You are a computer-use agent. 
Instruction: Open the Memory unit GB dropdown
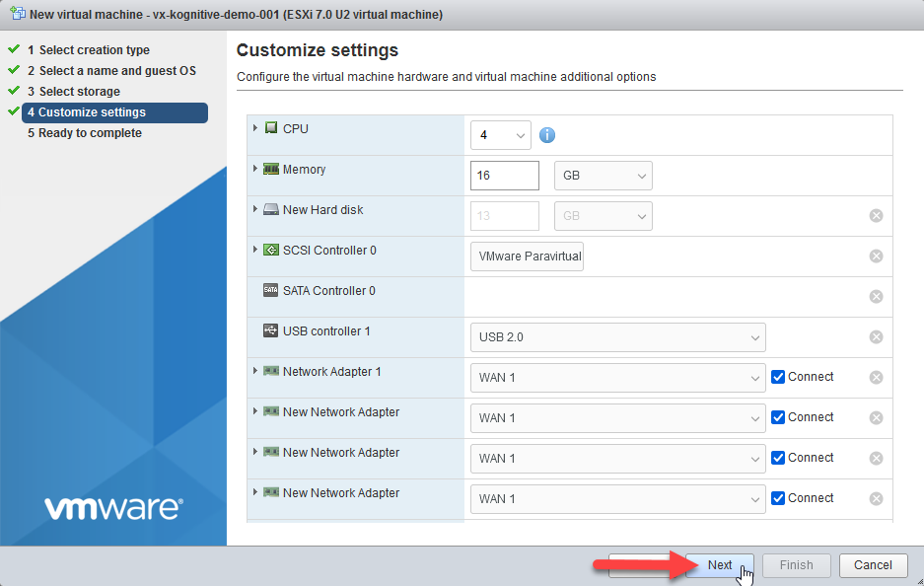[x=603, y=177]
